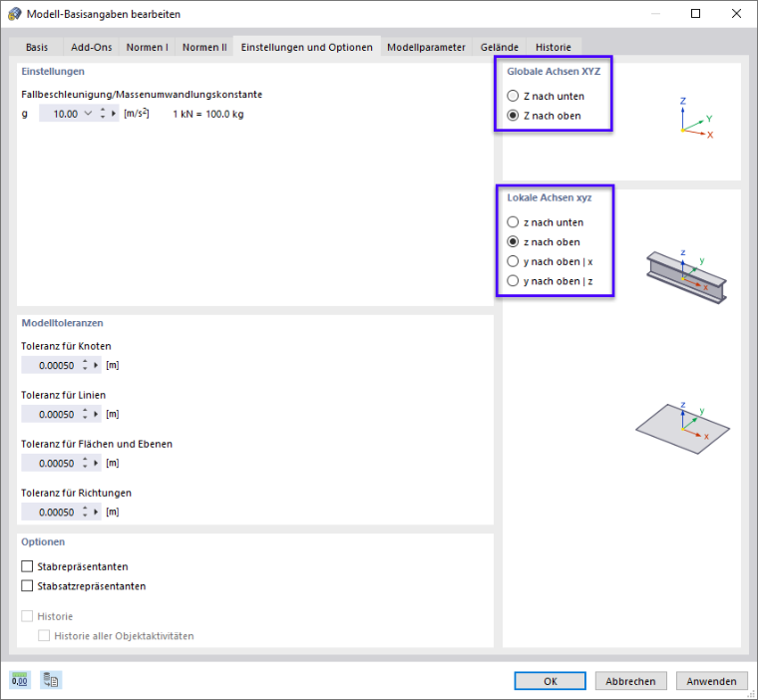Click the 'Modelltoleranzen' section heading
The image size is (758, 700).
63,322
